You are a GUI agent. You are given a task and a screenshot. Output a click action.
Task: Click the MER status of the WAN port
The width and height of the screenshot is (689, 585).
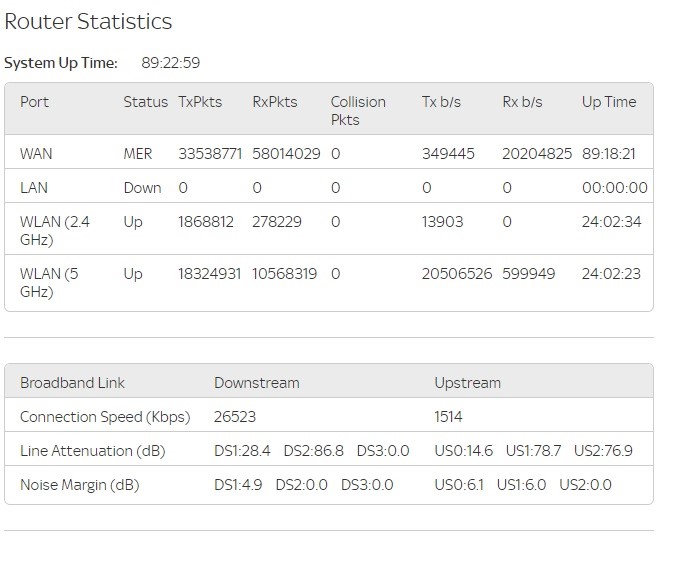point(138,154)
